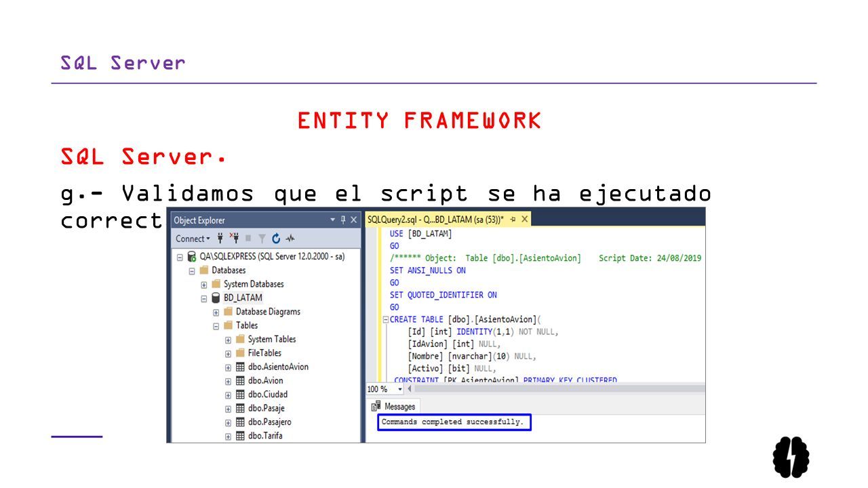Viewport: 868px width, 488px height.
Task: Click the 'SET ANSI_NULLS ON' line
Action: pos(428,270)
